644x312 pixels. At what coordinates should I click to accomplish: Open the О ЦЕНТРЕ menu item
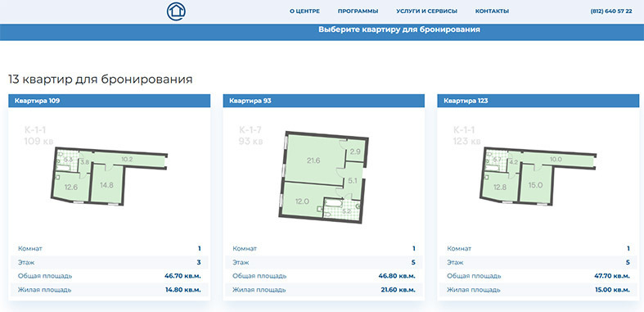tap(304, 11)
